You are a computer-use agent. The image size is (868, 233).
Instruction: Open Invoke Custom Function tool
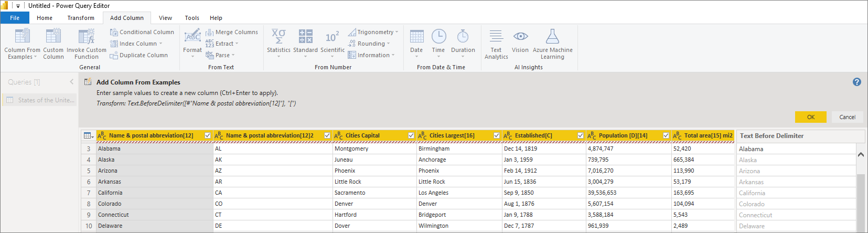coord(87,37)
